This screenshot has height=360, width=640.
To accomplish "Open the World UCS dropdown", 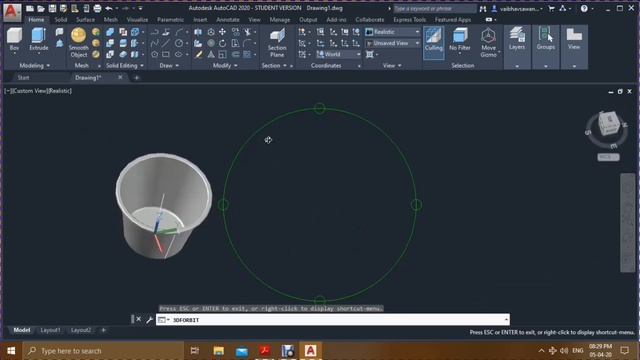I will click(x=338, y=54).
